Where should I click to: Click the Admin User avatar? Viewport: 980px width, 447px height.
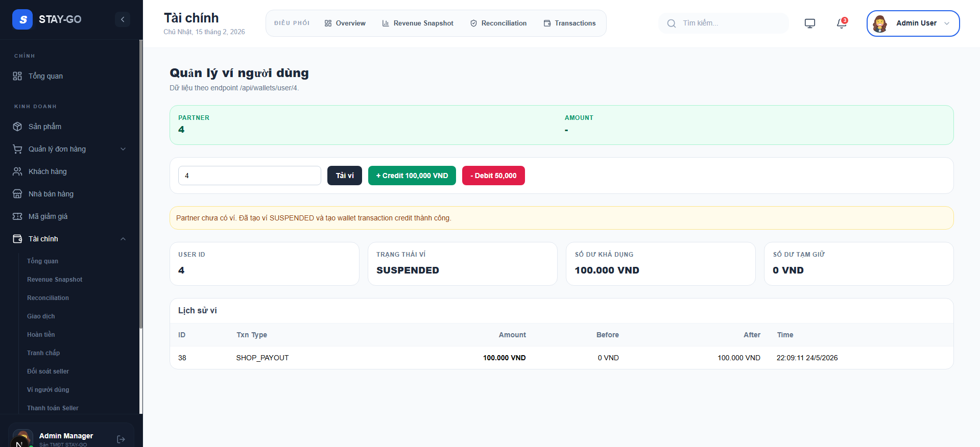(880, 23)
